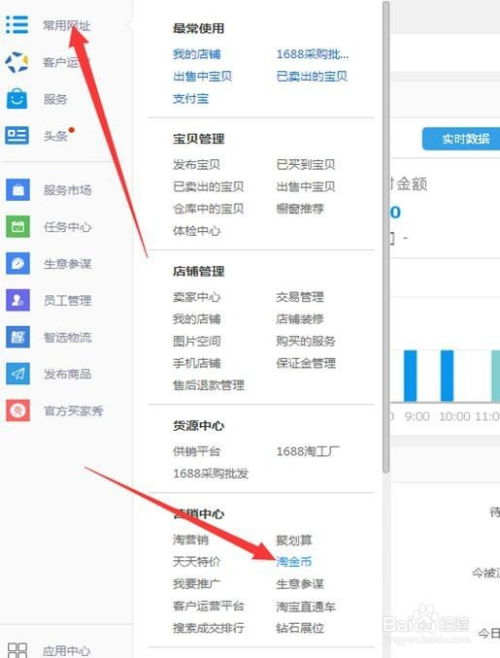Open 已买到宝贝 link
The width and height of the screenshot is (500, 658).
click(x=306, y=164)
